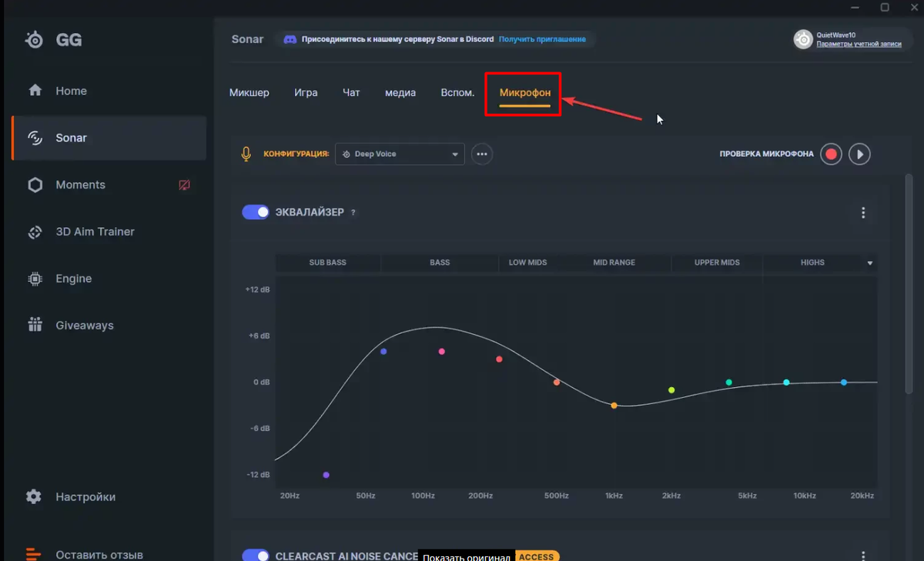Switch to the Игра tab

coord(306,92)
